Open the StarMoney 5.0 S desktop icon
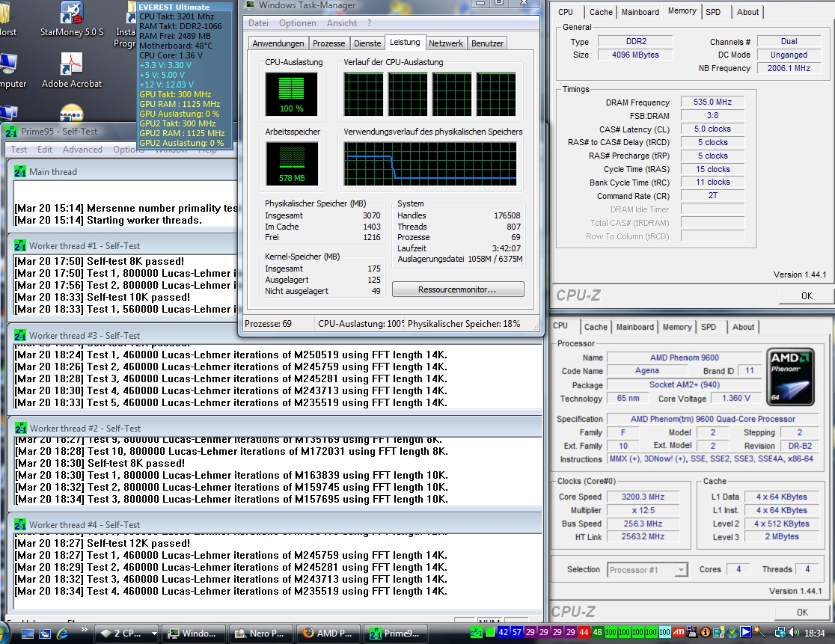Screen dimensions: 835x644 [x=71, y=19]
